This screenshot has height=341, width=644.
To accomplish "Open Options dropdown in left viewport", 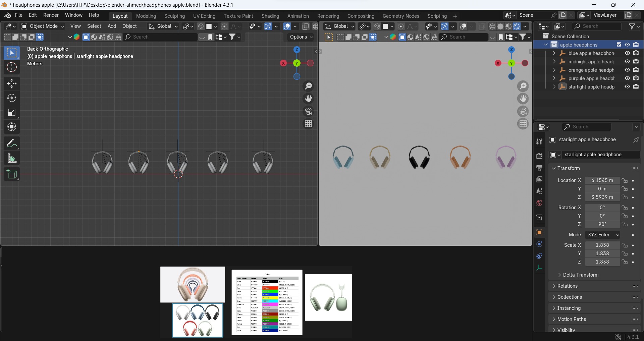I will (301, 37).
